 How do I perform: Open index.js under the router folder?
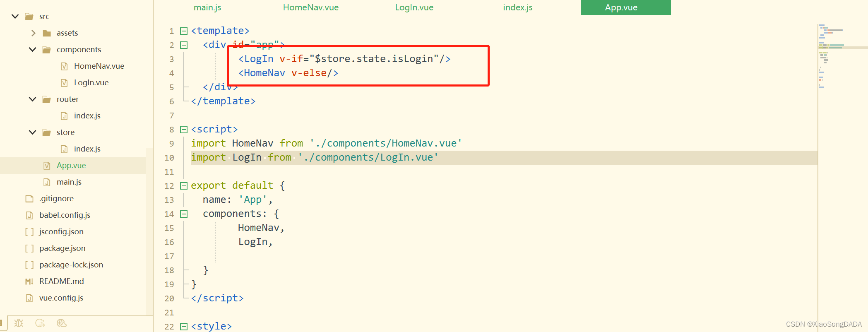(87, 116)
